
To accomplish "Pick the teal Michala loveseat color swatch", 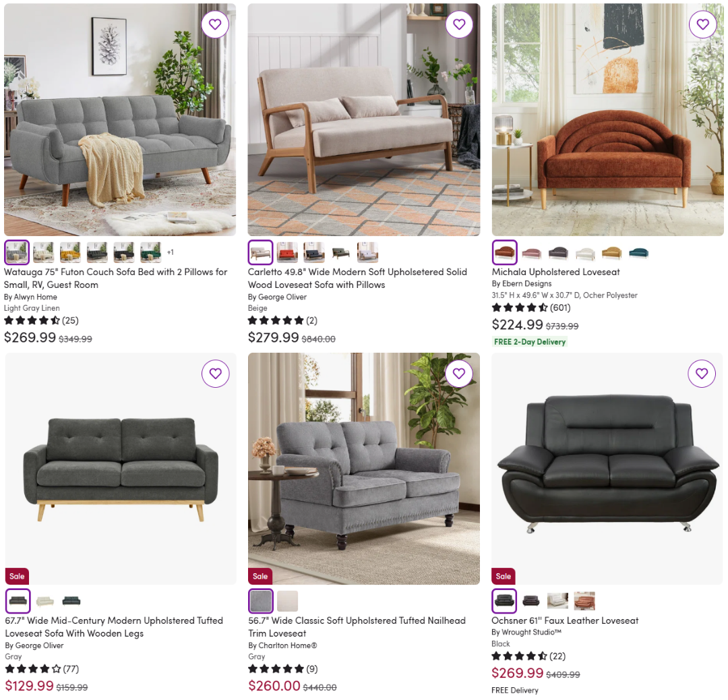I will tap(638, 253).
